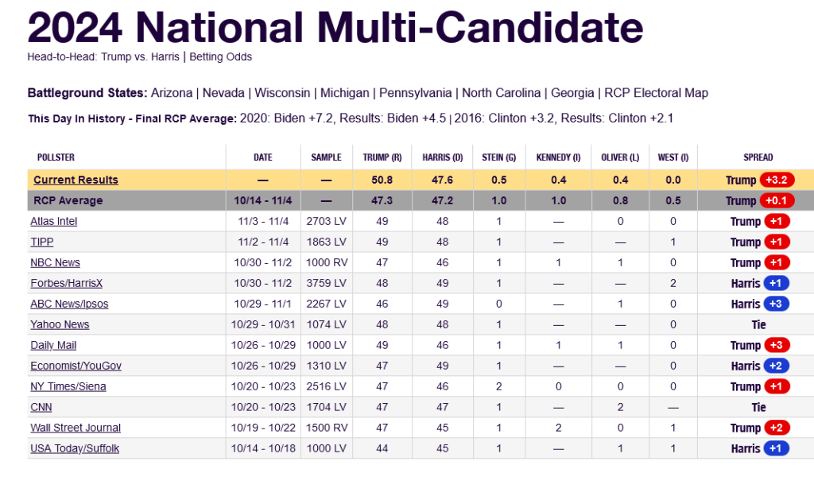Open the Wall Street Journal poll
Screen dimensions: 814x504
pos(76,428)
